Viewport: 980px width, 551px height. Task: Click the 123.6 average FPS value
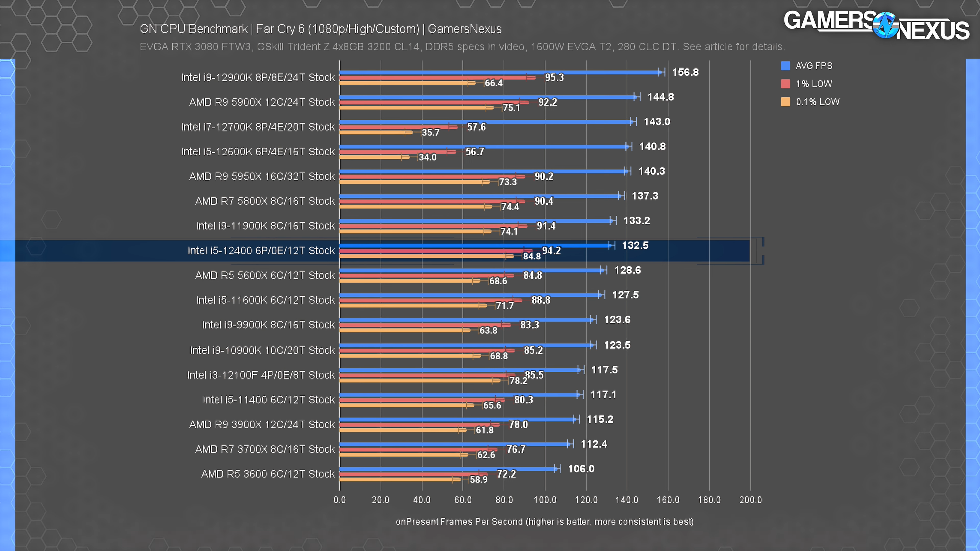coord(617,320)
